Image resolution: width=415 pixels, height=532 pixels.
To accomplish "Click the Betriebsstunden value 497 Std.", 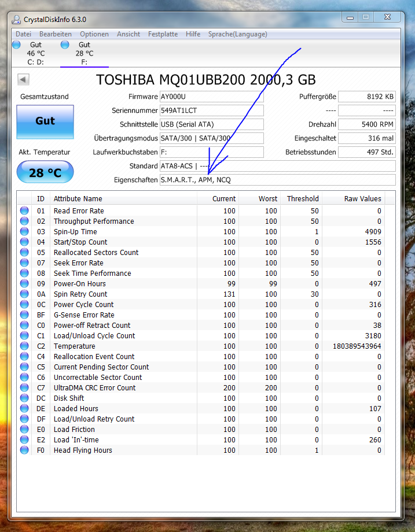I will pos(367,152).
